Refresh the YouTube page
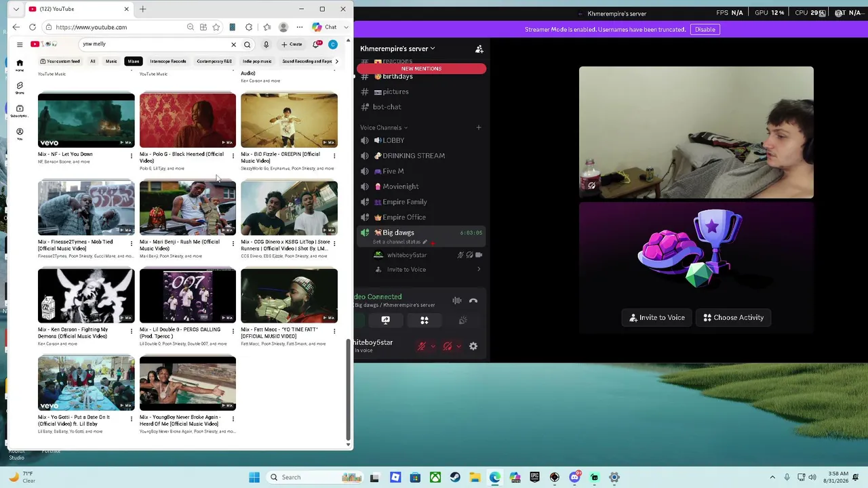868x488 pixels. (33, 27)
